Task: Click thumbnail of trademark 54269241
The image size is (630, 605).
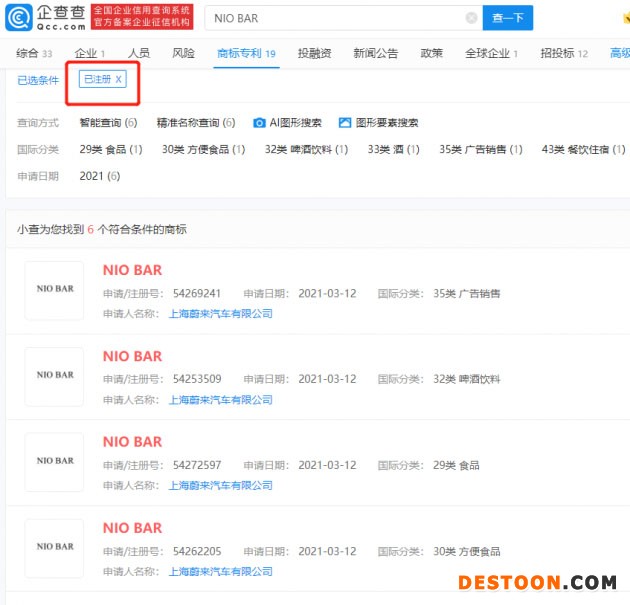Action: (54, 290)
